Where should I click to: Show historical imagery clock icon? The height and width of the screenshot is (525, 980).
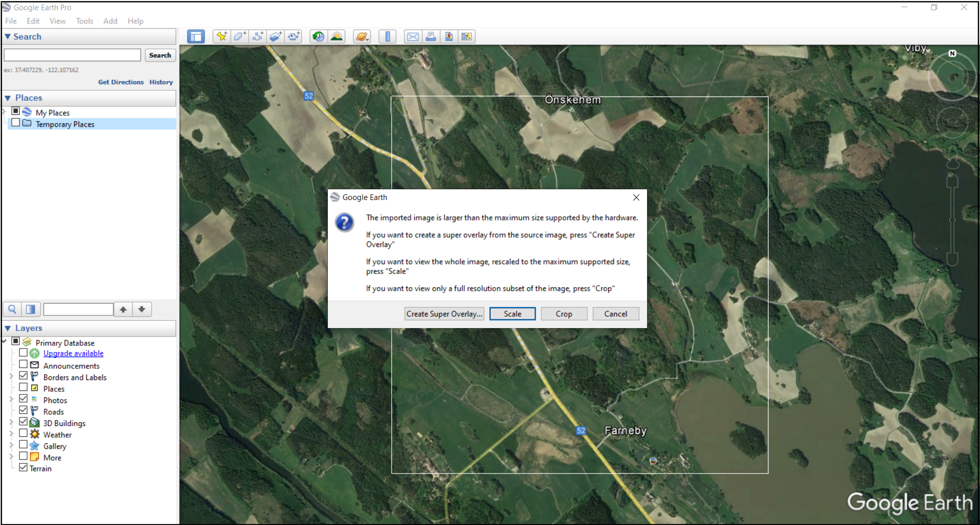[319, 37]
